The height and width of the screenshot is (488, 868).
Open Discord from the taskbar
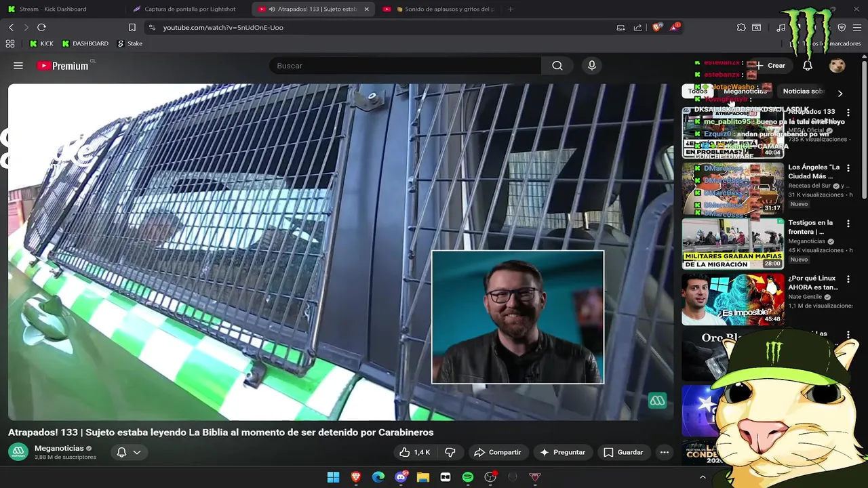401,477
